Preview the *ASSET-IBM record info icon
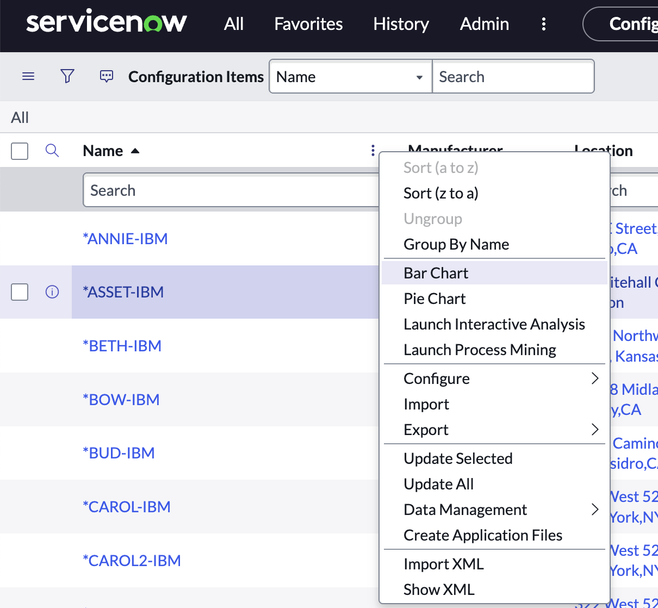The image size is (658, 608). (x=52, y=292)
